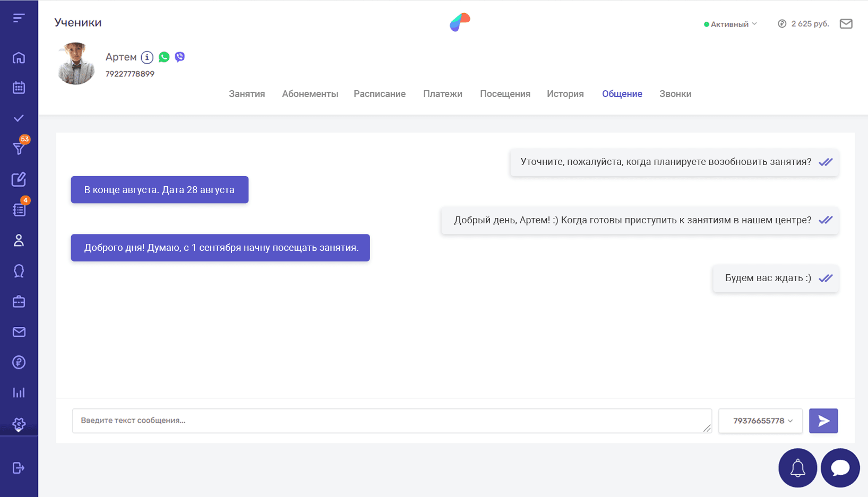Go to the Звонки tab
The width and height of the screenshot is (868, 497).
(675, 94)
